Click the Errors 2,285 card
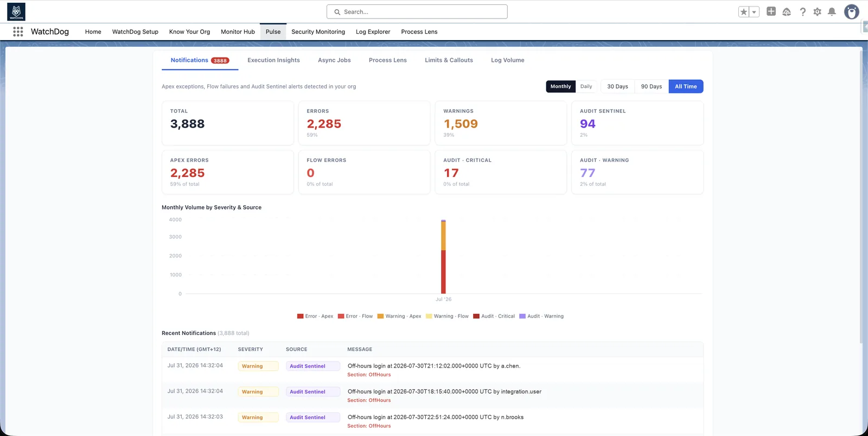868x436 pixels. 364,123
